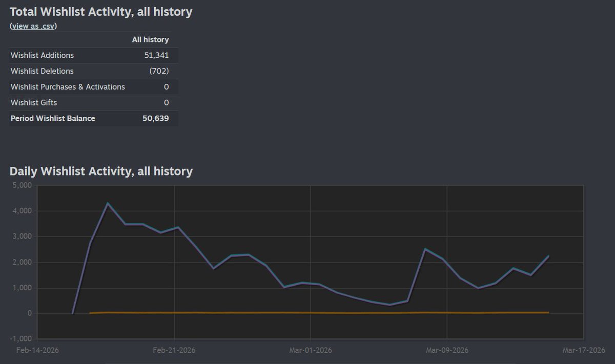Click the 3,000 y-axis label
This screenshot has width=615, height=364.
pos(23,237)
